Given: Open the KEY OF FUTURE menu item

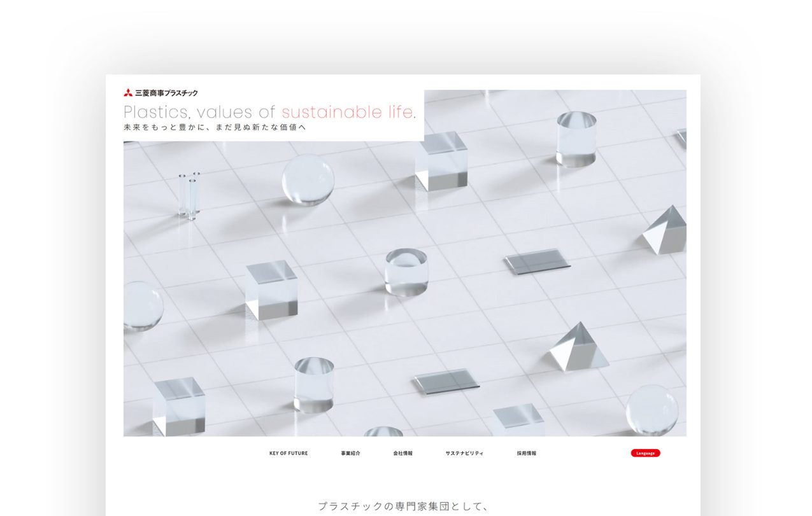Looking at the screenshot, I should pos(288,453).
